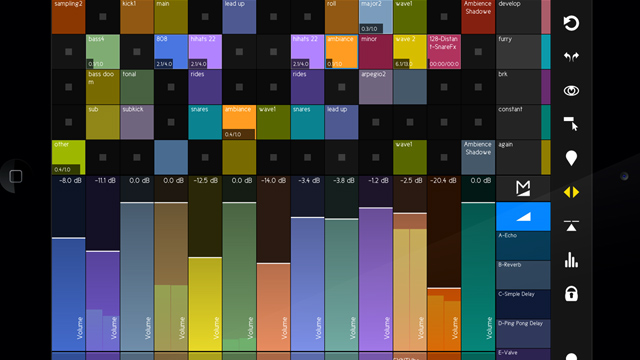Launch the kick1 clip
The height and width of the screenshot is (360, 640).
point(137,17)
